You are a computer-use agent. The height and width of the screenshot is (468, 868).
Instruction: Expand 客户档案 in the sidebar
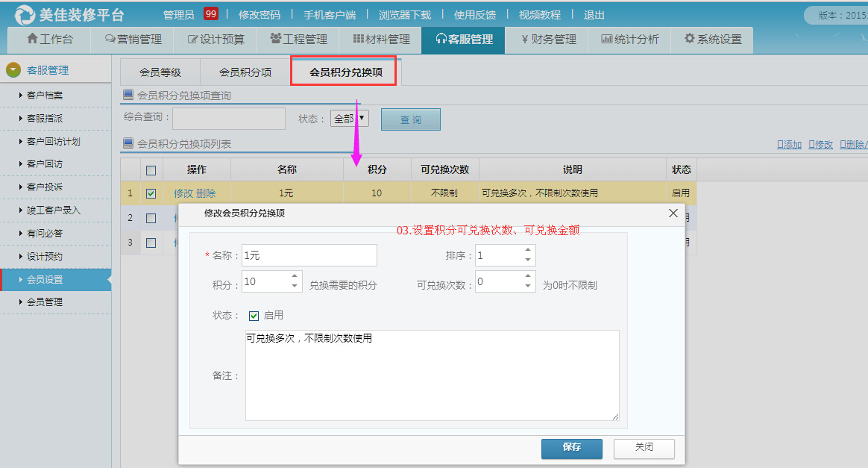tap(45, 96)
